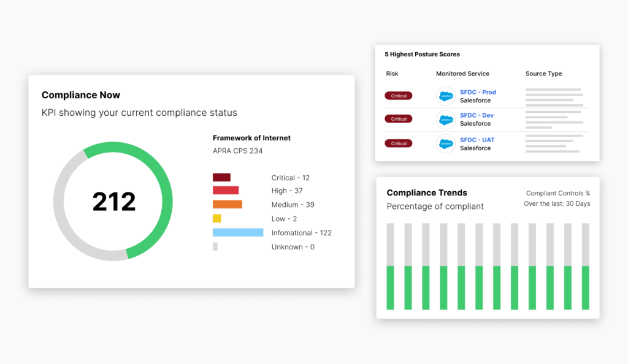
Task: Open the SFDC - UAT link
Action: point(477,140)
